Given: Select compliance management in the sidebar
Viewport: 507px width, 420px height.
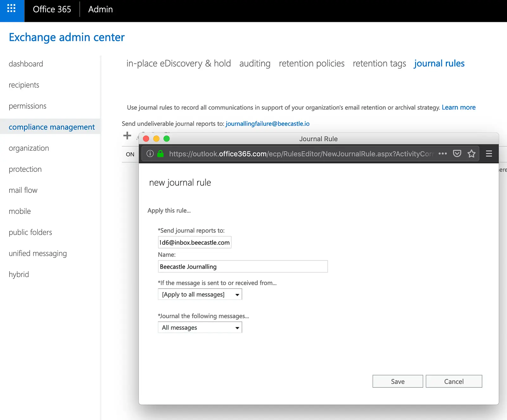Looking at the screenshot, I should point(50,127).
